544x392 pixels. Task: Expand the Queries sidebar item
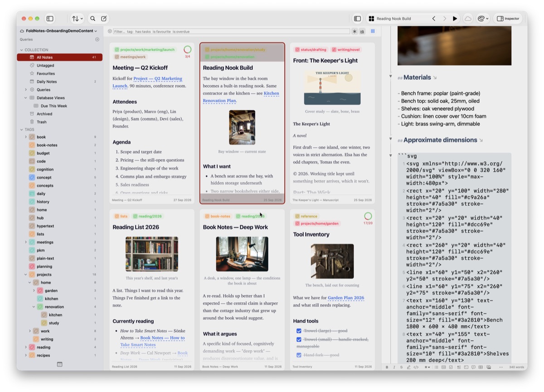[26, 90]
